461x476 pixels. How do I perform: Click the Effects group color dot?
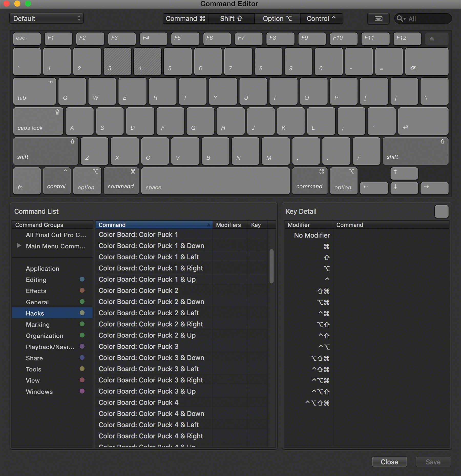[x=82, y=291]
